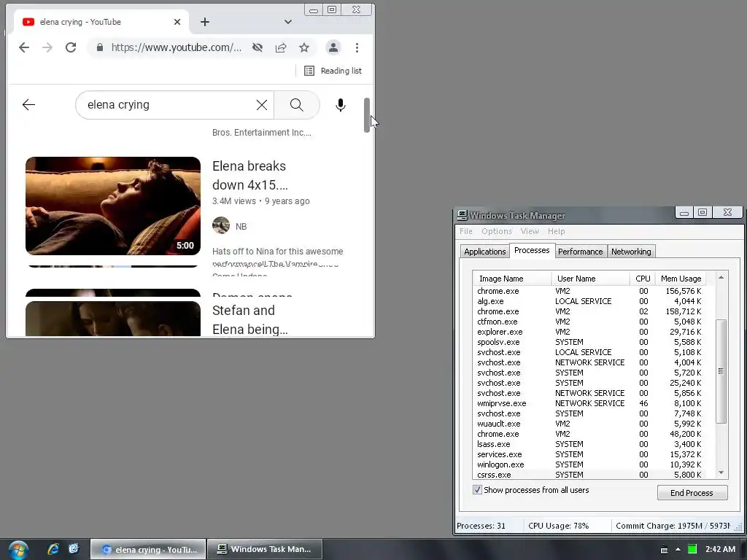Click the End Process button

coord(692,492)
